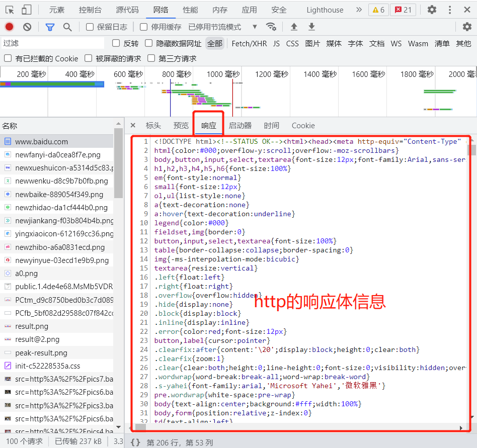
Task: Select the init-c52228535a.css request
Action: 57,366
